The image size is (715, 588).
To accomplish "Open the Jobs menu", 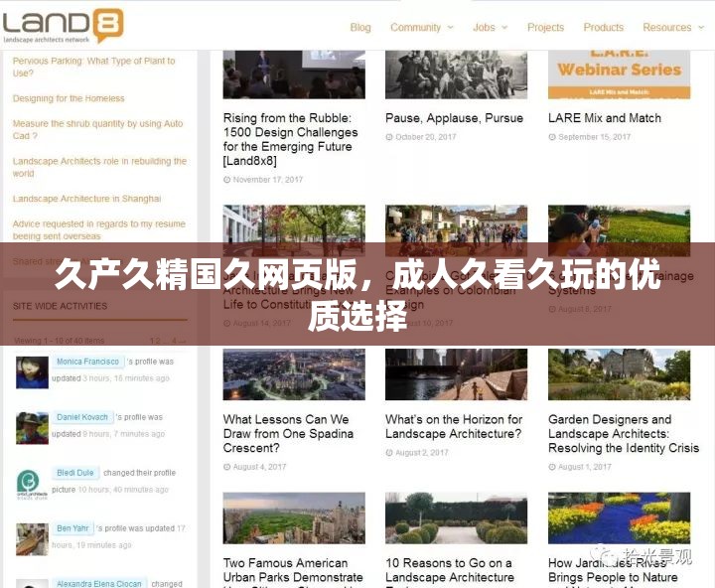I will 484,28.
